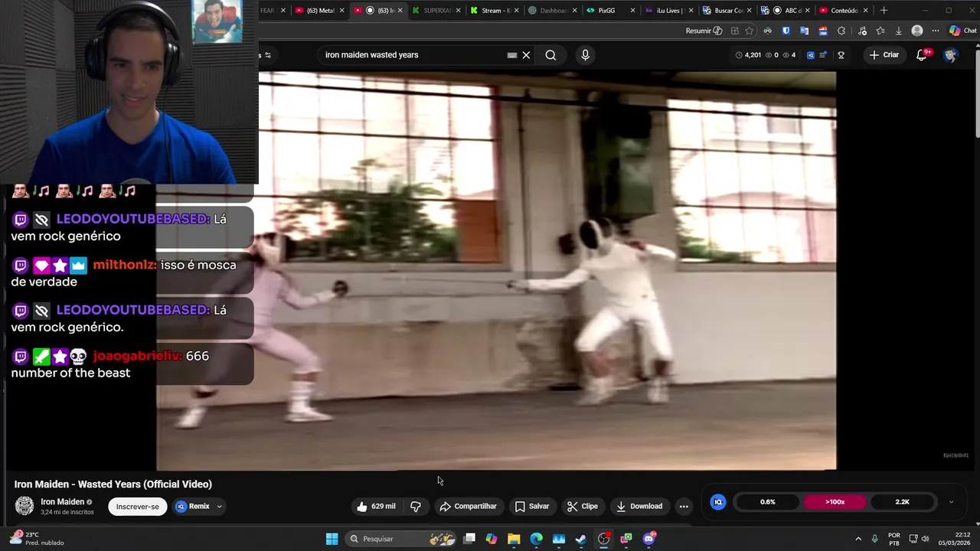Open the browser three-dot settings menu
This screenshot has height=551, width=980.
click(936, 31)
